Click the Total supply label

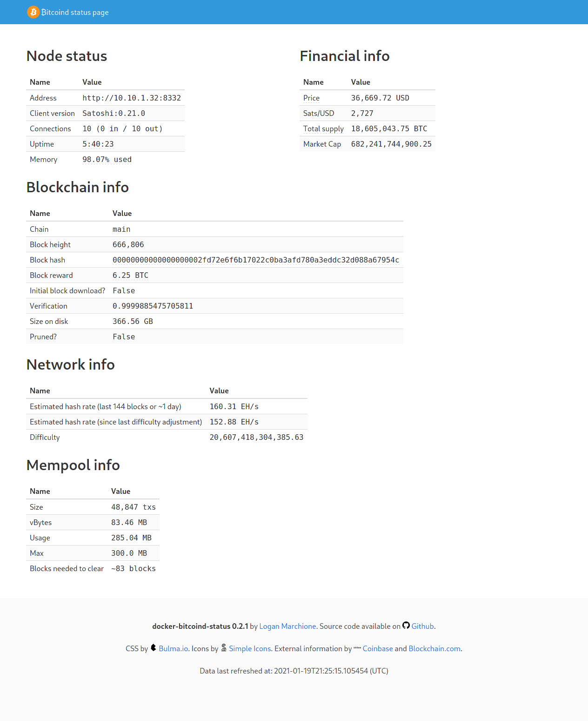pyautogui.click(x=323, y=129)
